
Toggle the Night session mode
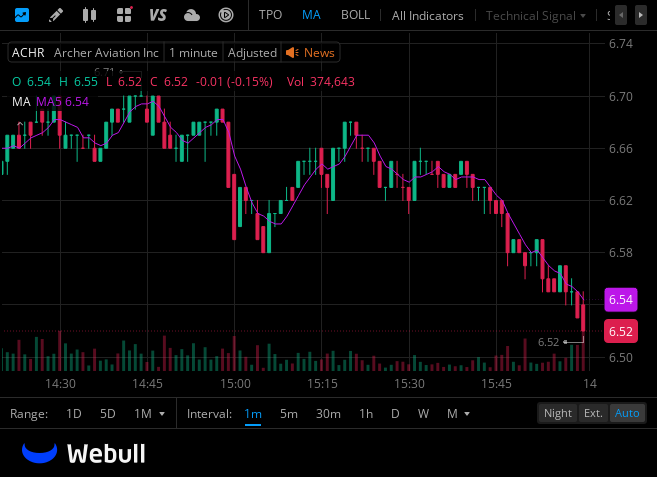[558, 413]
